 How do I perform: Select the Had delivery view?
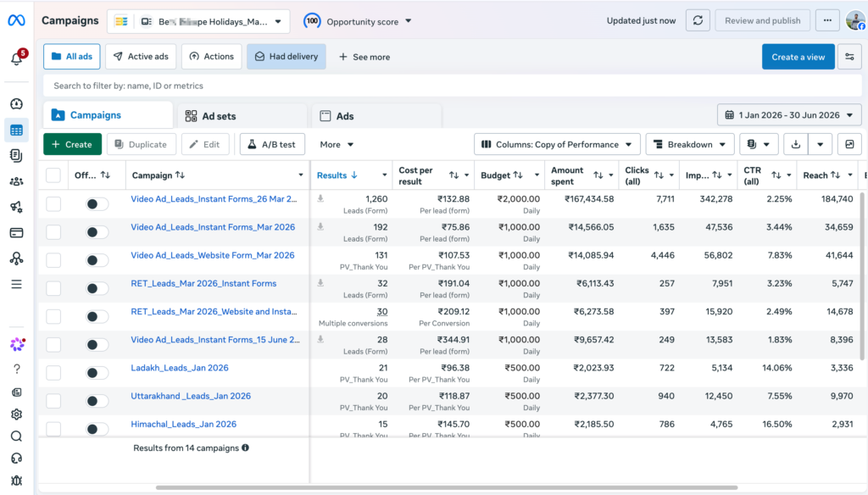pyautogui.click(x=287, y=57)
